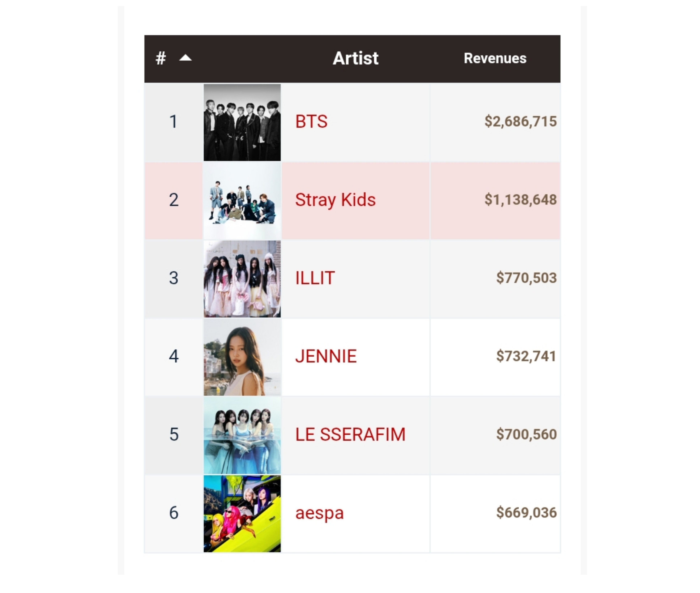Open the aespa artist link
Viewport: 700px width, 593px height.
pos(319,513)
